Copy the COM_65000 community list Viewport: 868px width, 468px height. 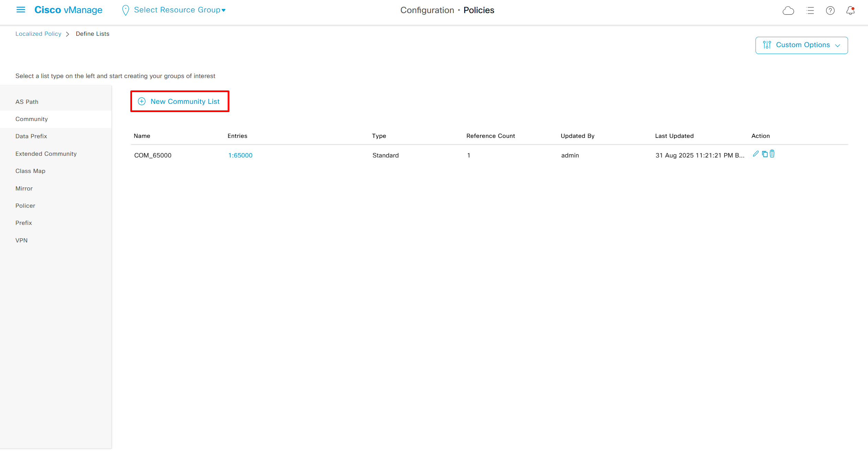764,154
